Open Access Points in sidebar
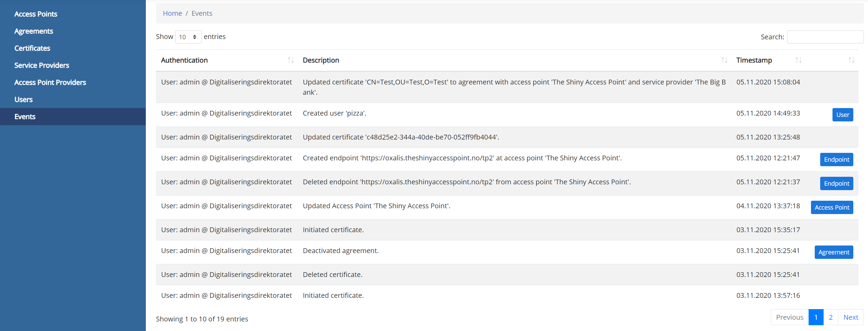Image resolution: width=868 pixels, height=331 pixels. [36, 14]
